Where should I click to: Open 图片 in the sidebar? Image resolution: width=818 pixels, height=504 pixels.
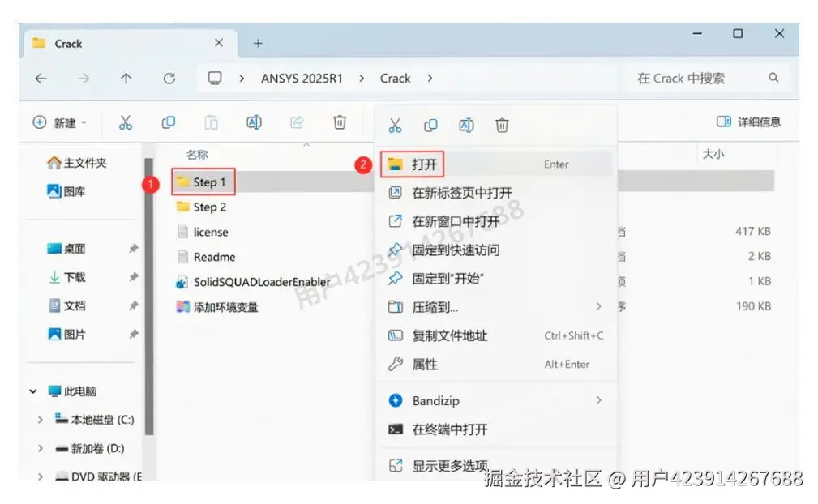pyautogui.click(x=66, y=334)
